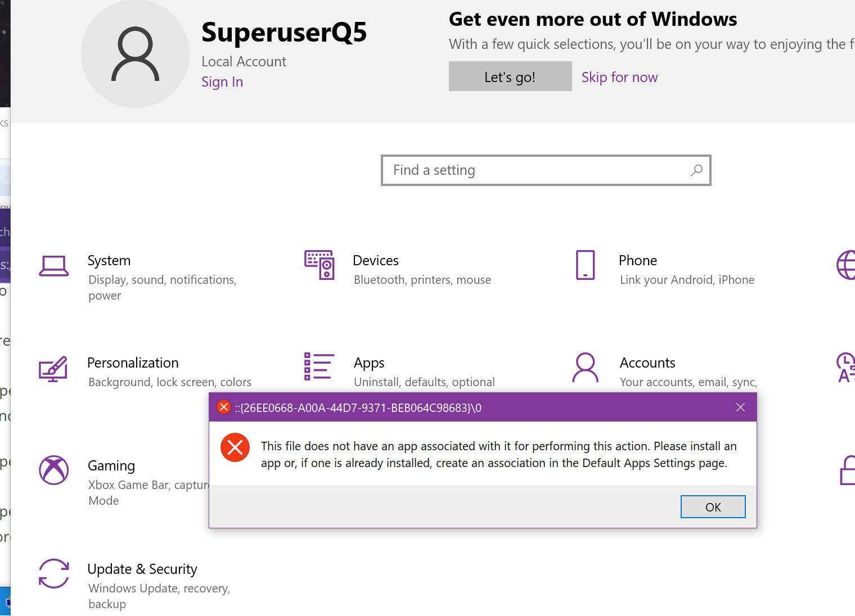The width and height of the screenshot is (855, 616).
Task: Click the Skip for now link
Action: [x=619, y=77]
